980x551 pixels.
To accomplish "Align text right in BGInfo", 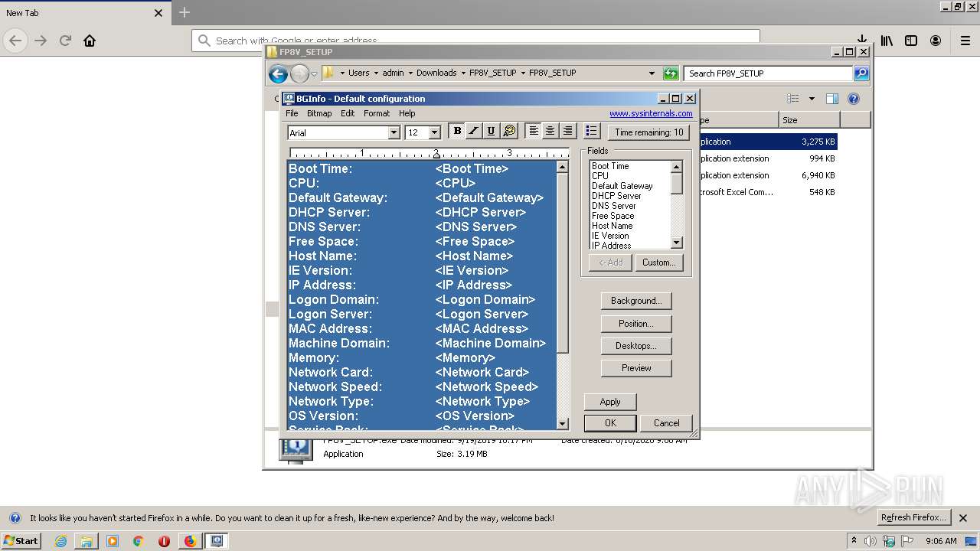I will (x=567, y=132).
